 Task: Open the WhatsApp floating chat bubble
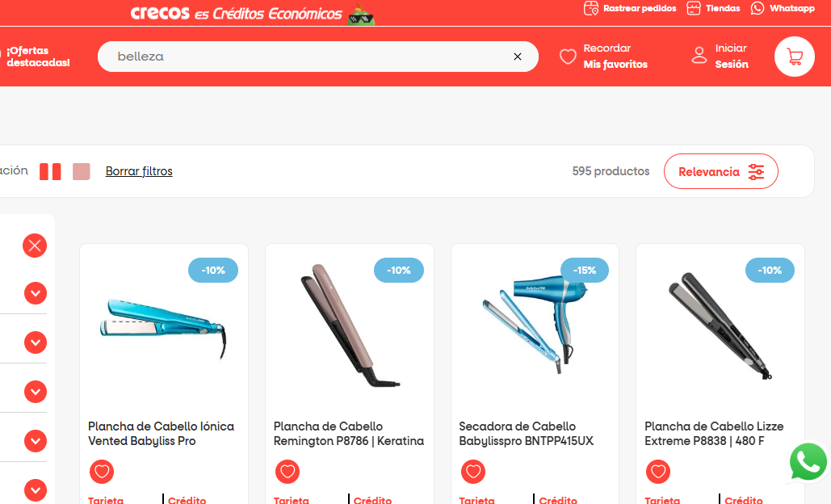[x=808, y=462]
